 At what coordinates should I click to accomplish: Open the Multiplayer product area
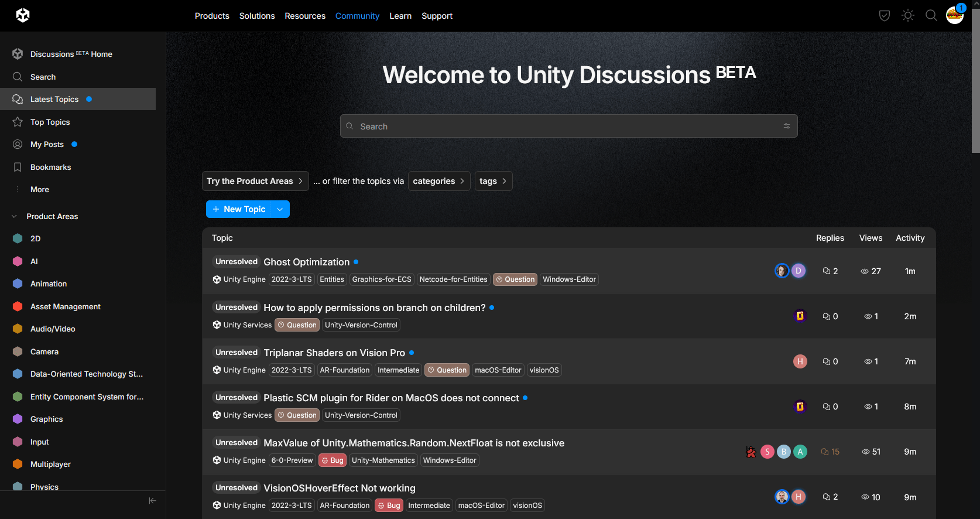tap(78, 464)
